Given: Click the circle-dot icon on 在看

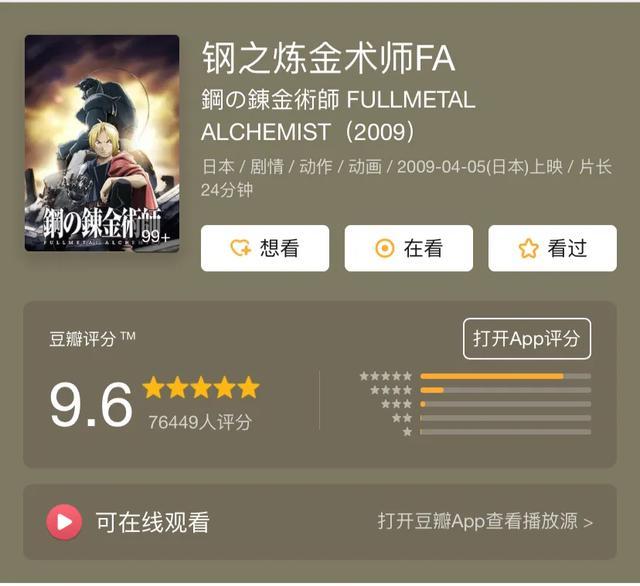Looking at the screenshot, I should pos(384,248).
